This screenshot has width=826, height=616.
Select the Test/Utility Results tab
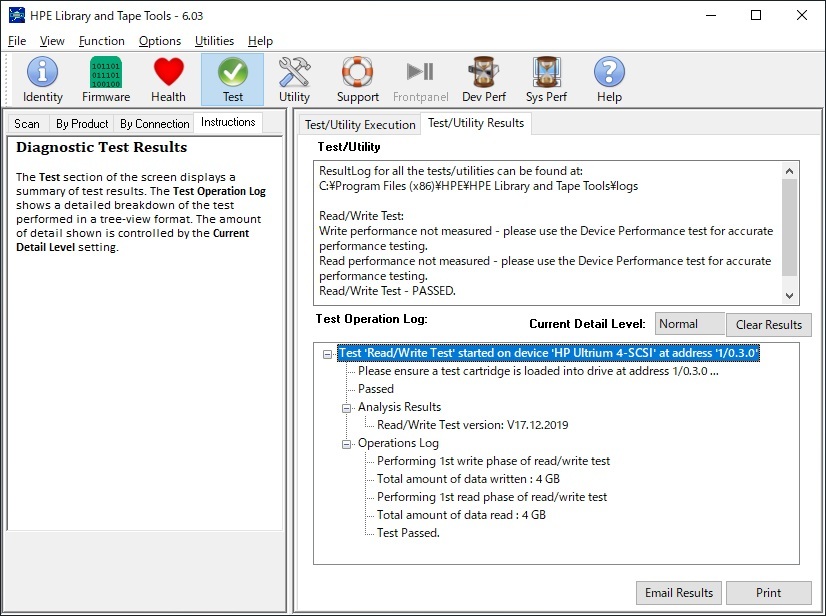point(476,123)
